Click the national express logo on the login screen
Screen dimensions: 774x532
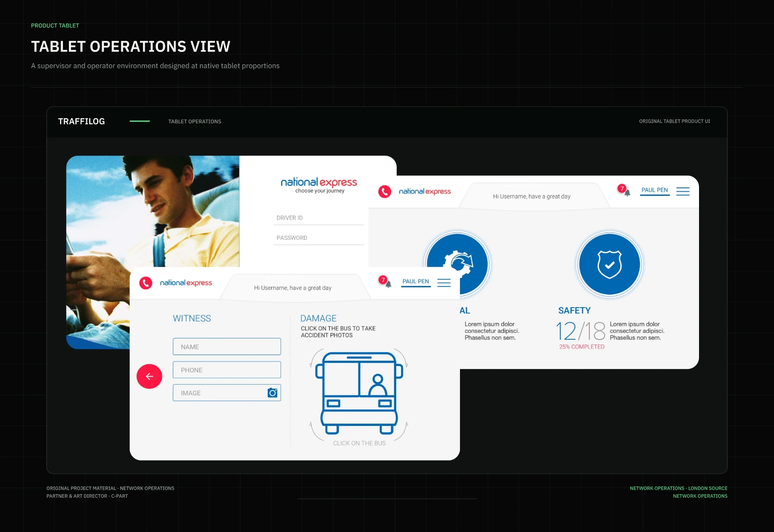point(319,182)
